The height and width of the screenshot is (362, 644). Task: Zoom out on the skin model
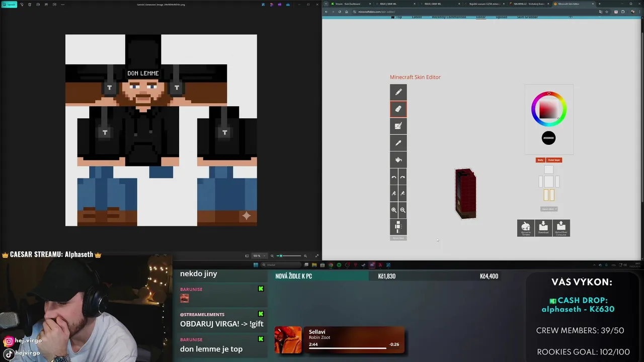(x=403, y=210)
